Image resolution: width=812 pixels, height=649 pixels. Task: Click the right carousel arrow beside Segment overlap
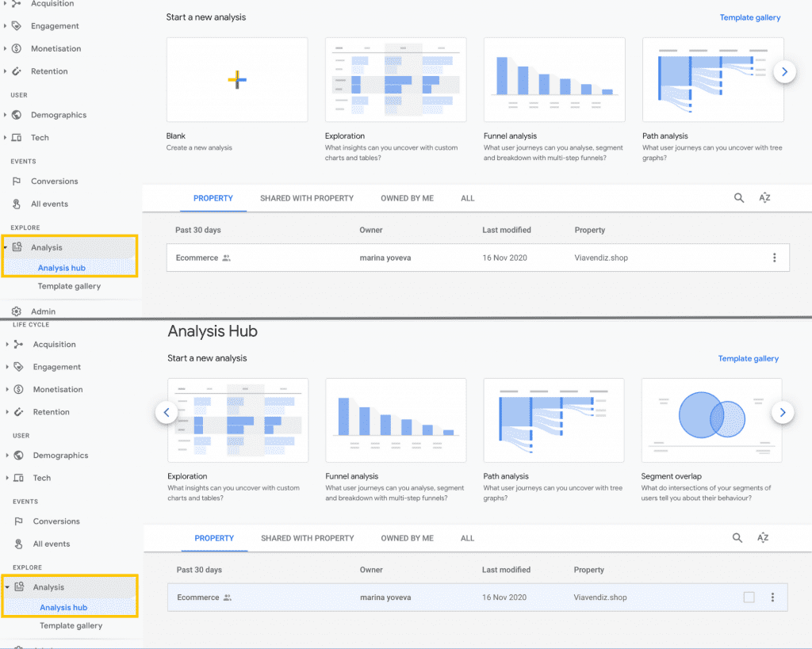782,412
